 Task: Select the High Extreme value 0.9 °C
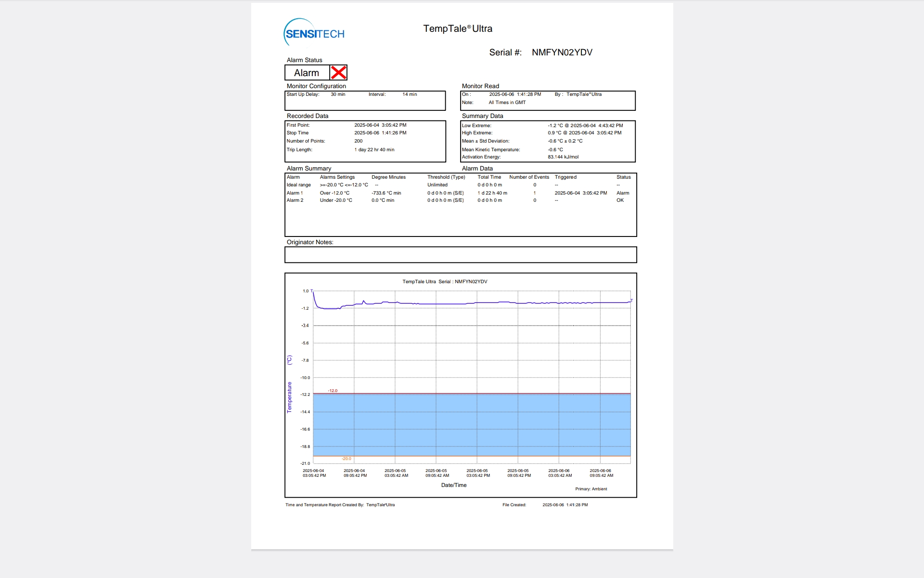click(554, 133)
